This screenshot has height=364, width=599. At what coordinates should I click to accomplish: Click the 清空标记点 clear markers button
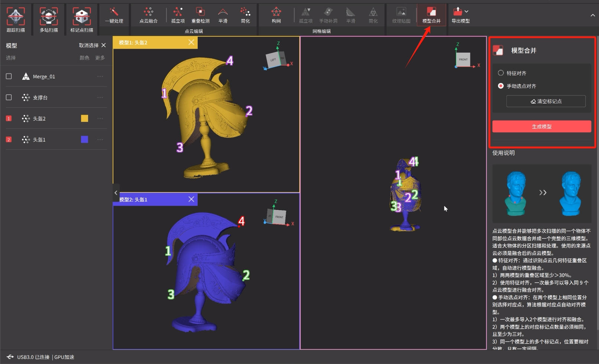click(545, 101)
